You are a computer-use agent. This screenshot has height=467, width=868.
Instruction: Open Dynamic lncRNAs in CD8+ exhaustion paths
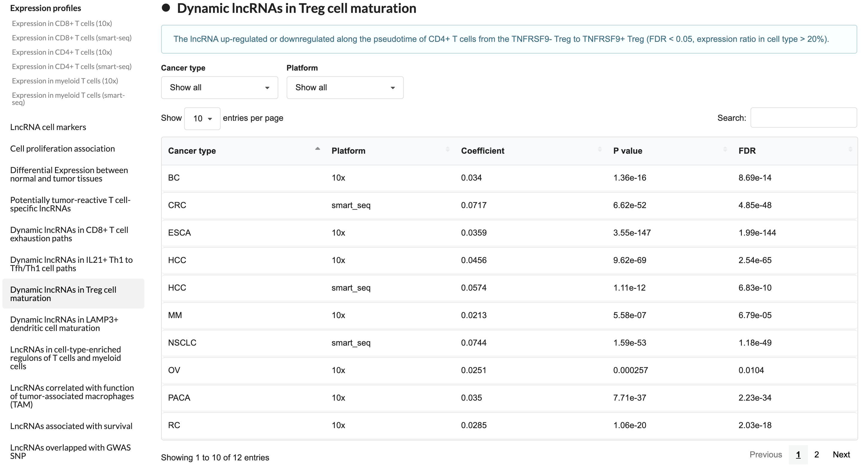click(69, 234)
